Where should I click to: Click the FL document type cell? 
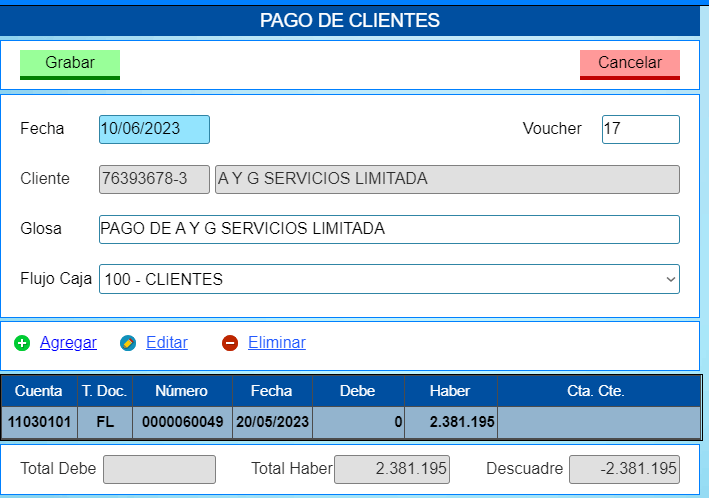pyautogui.click(x=105, y=422)
